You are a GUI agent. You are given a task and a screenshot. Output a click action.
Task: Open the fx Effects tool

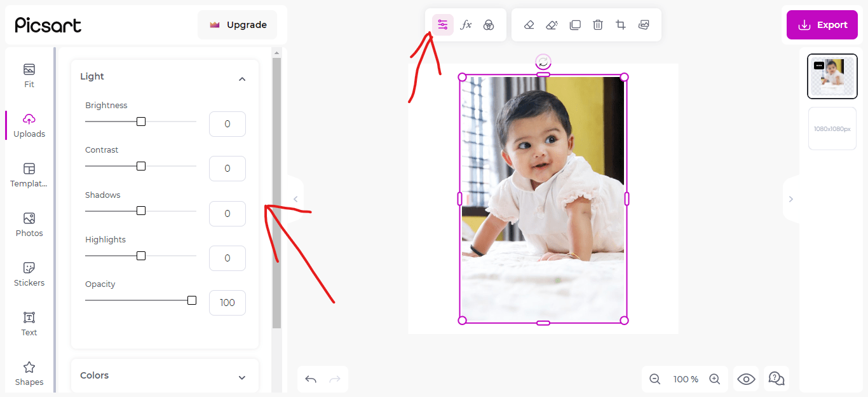[466, 25]
